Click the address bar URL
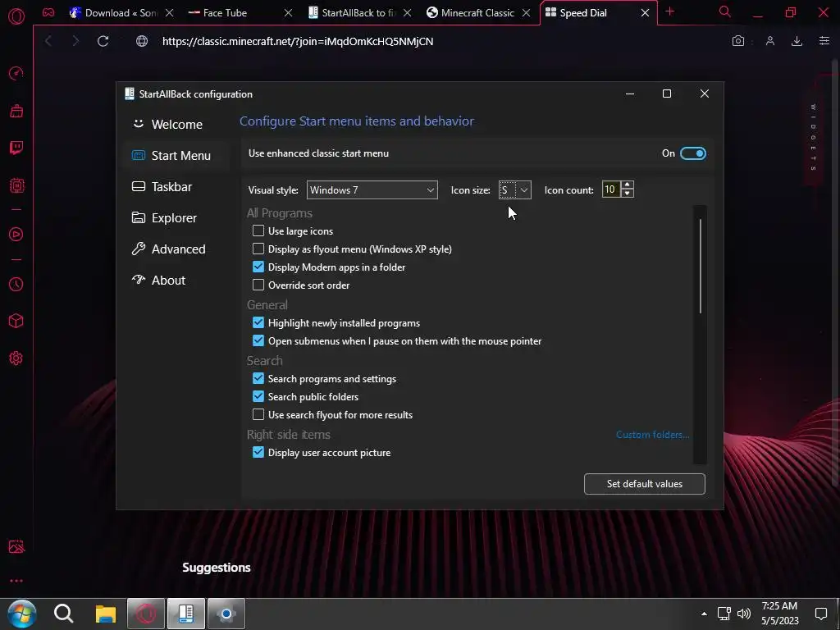840x630 pixels. click(298, 41)
